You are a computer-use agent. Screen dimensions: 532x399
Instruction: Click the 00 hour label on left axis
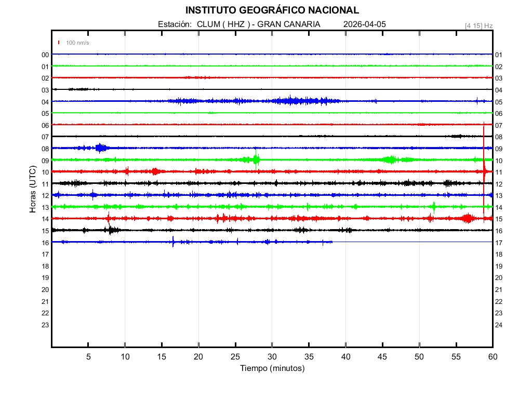pos(45,55)
